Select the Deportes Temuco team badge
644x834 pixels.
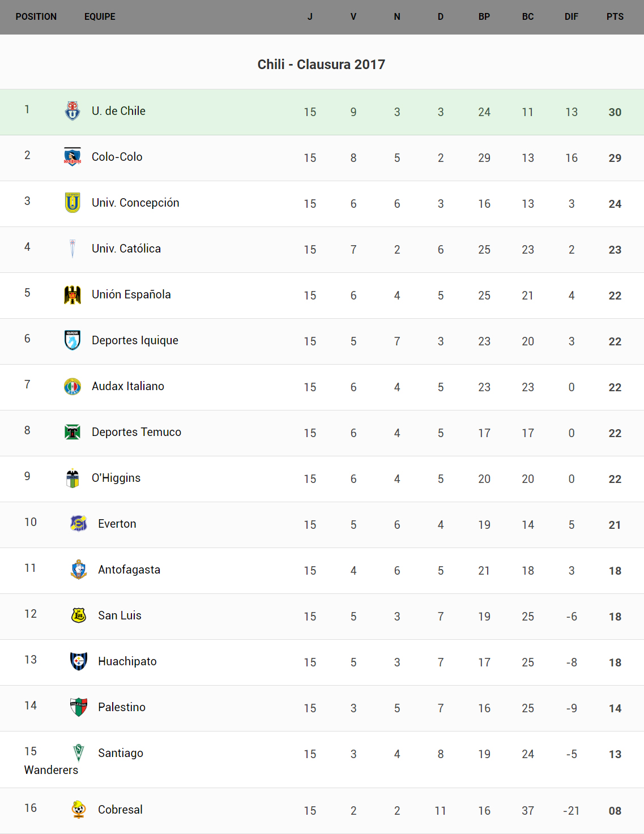[x=72, y=432]
